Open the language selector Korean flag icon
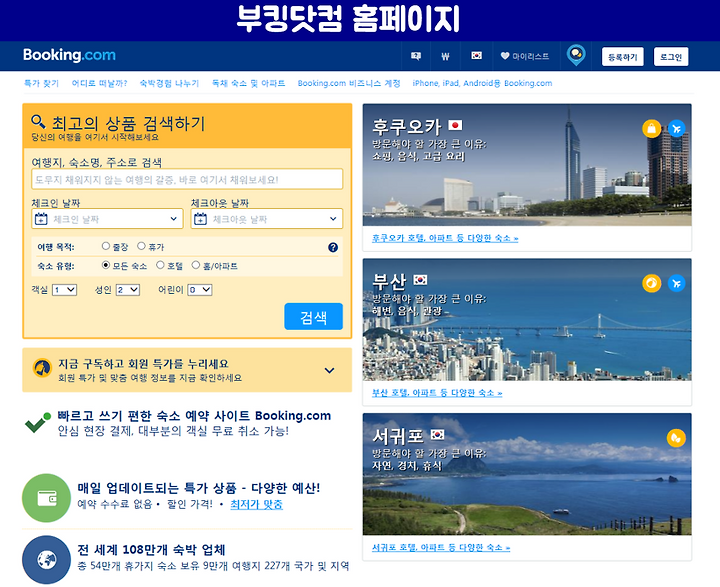Image resolution: width=720 pixels, height=587 pixels. click(477, 56)
